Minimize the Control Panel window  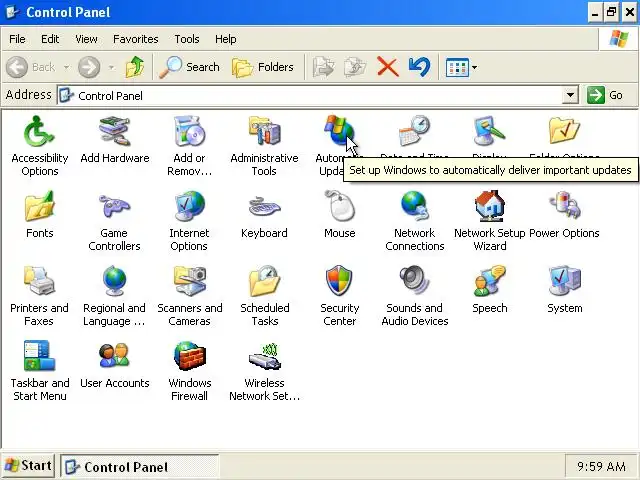tap(595, 13)
